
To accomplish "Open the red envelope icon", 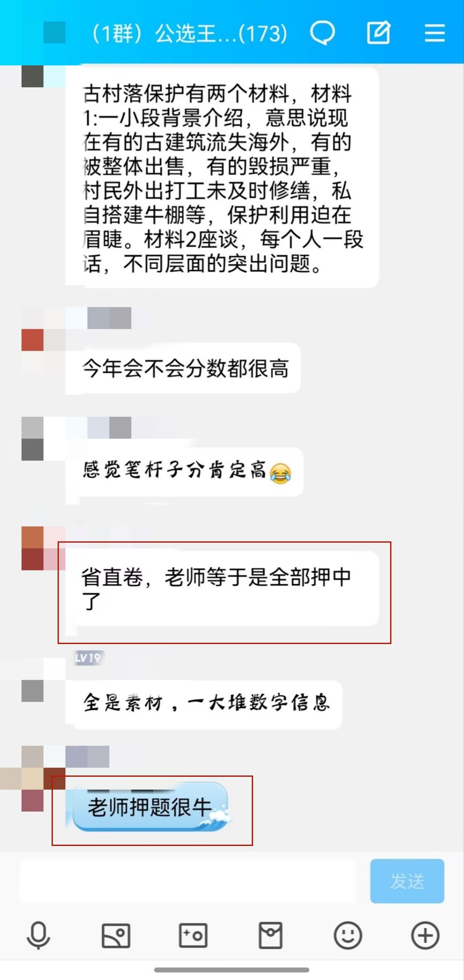I will click(270, 935).
